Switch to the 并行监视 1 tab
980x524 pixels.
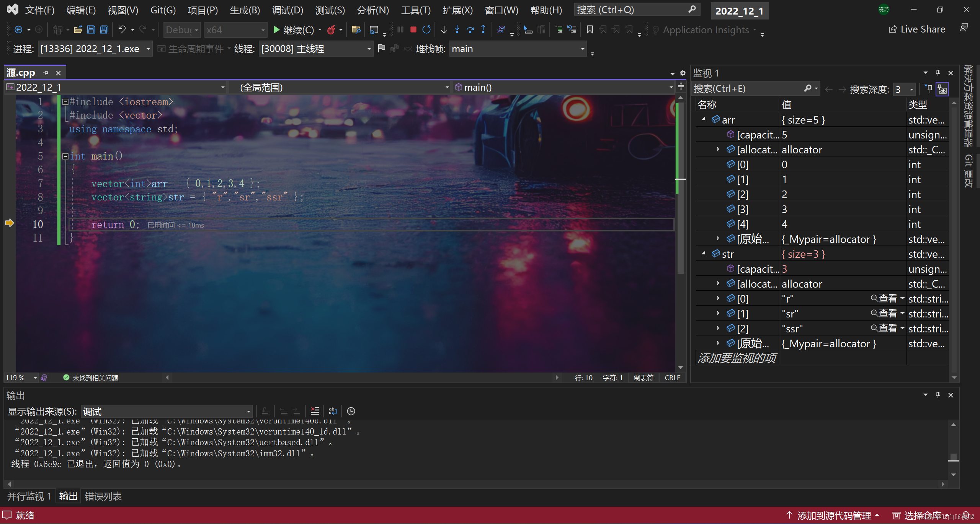[x=29, y=496]
